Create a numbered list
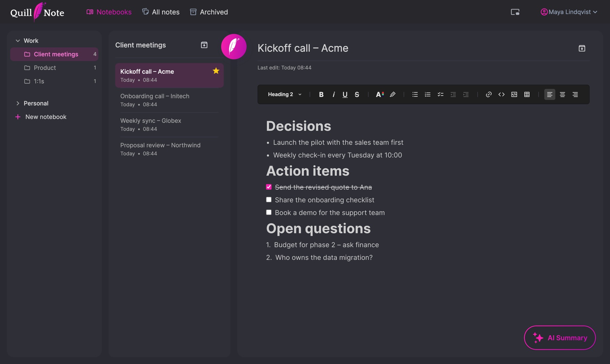Screen dimensions: 610x364 pyautogui.click(x=428, y=94)
